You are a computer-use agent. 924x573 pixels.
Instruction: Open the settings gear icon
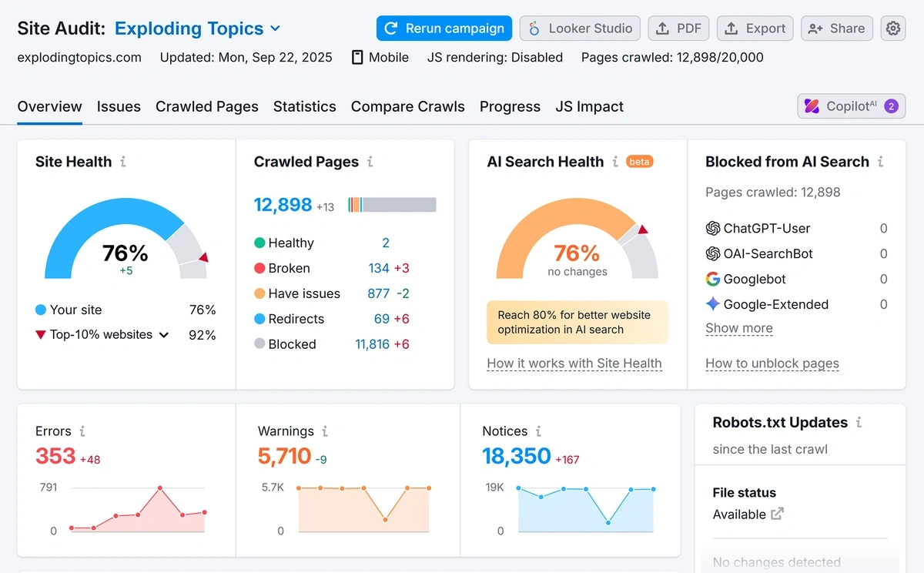pyautogui.click(x=892, y=28)
